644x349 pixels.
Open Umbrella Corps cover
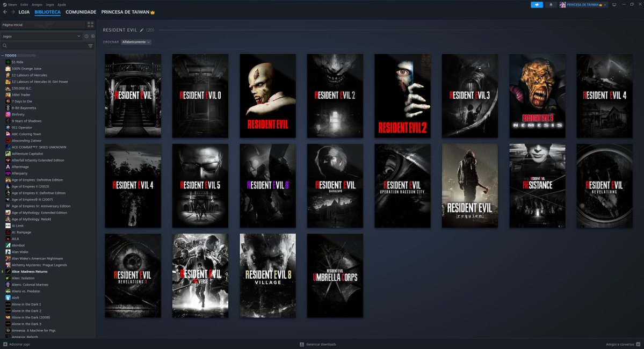[x=335, y=275]
